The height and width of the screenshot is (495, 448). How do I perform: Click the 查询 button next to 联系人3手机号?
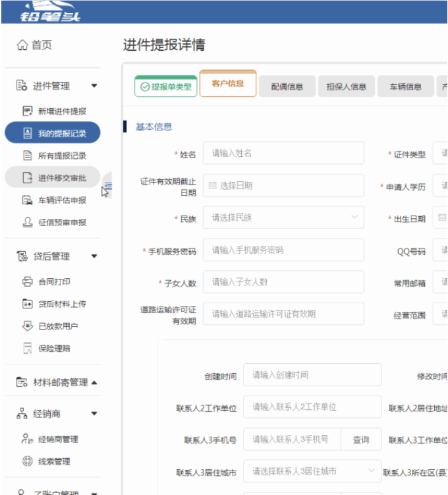pos(361,440)
